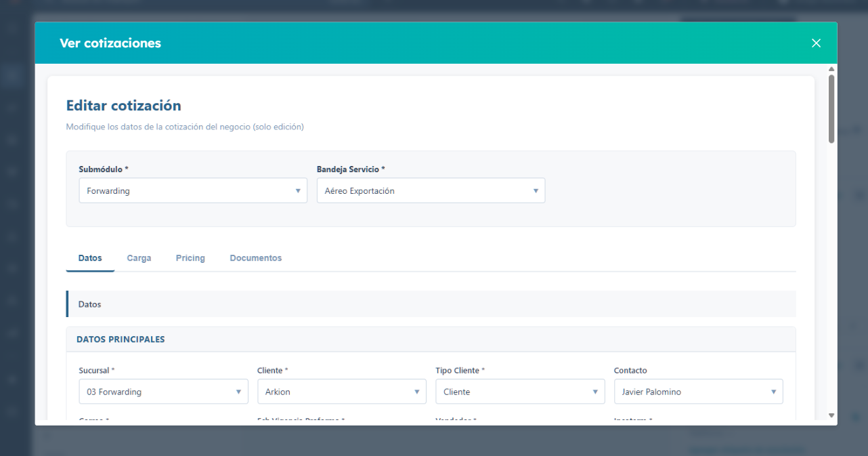868x456 pixels.
Task: Click the Submódulo dropdown arrow icon
Action: coord(299,190)
